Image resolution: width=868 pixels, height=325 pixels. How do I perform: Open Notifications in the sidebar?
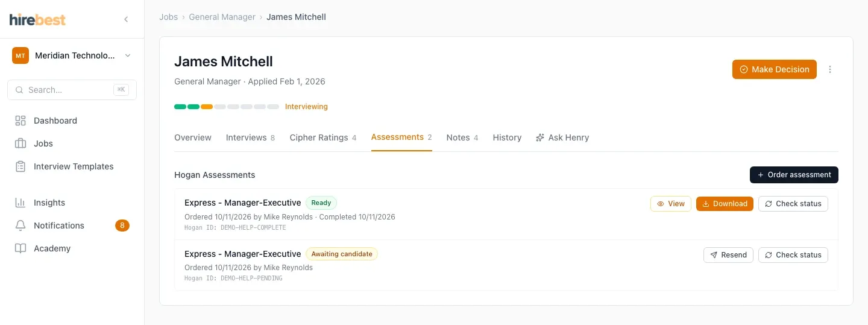[72, 226]
